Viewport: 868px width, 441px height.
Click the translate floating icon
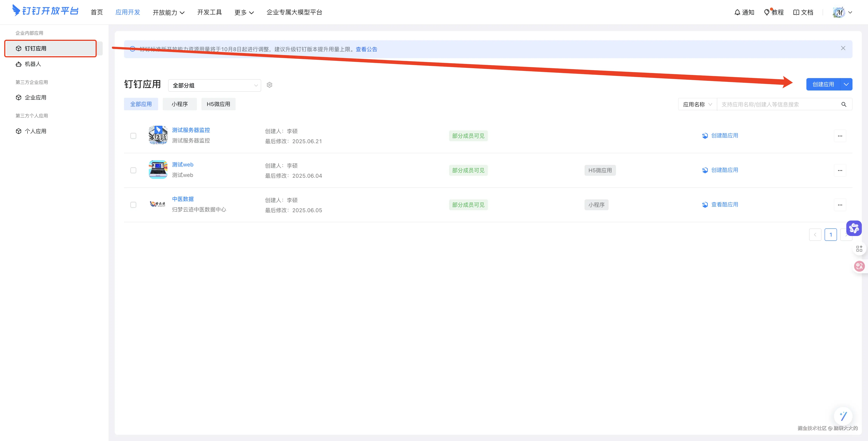pos(859,266)
